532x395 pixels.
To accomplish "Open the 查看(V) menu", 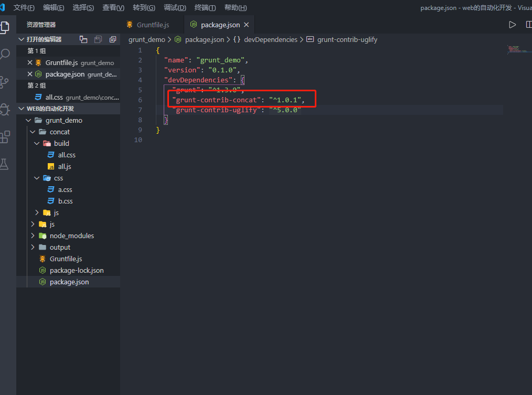I will pos(113,7).
